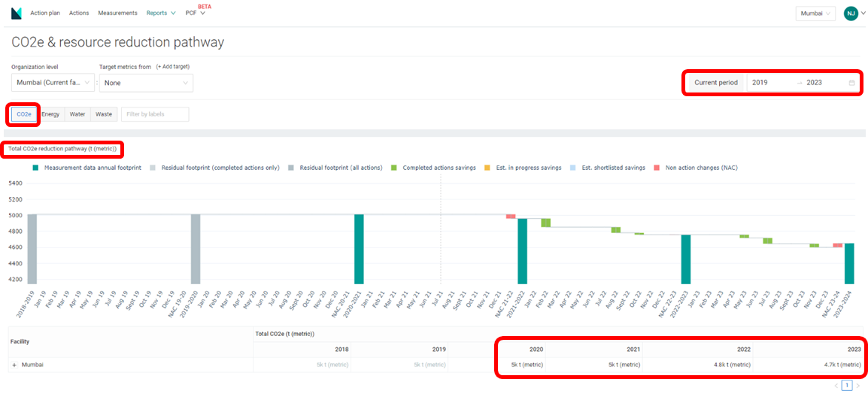Click the 2020-2021 teal chart bar
The height and width of the screenshot is (394, 868).
coord(359,249)
